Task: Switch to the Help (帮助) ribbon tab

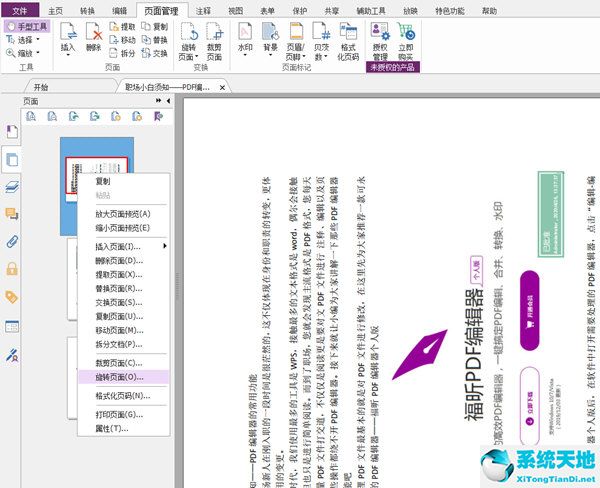Action: coord(489,11)
